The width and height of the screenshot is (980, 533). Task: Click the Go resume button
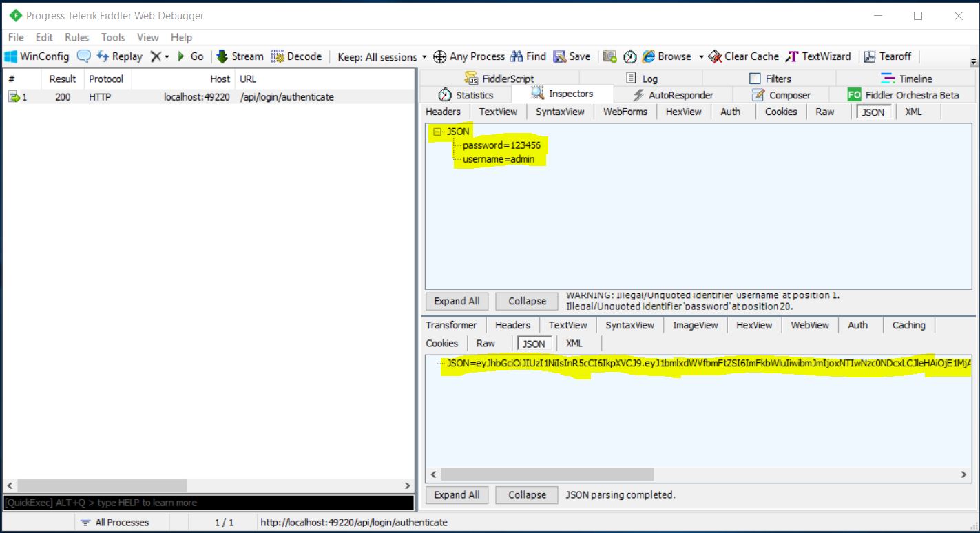[x=190, y=56]
